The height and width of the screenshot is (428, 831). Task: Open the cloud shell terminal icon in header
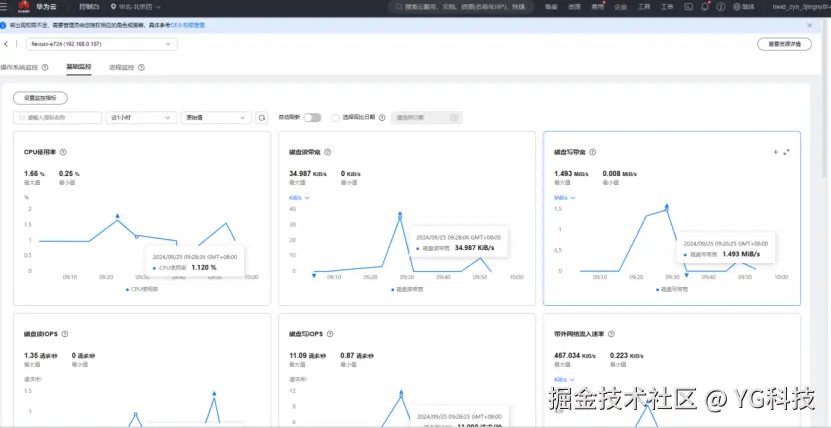tap(688, 7)
